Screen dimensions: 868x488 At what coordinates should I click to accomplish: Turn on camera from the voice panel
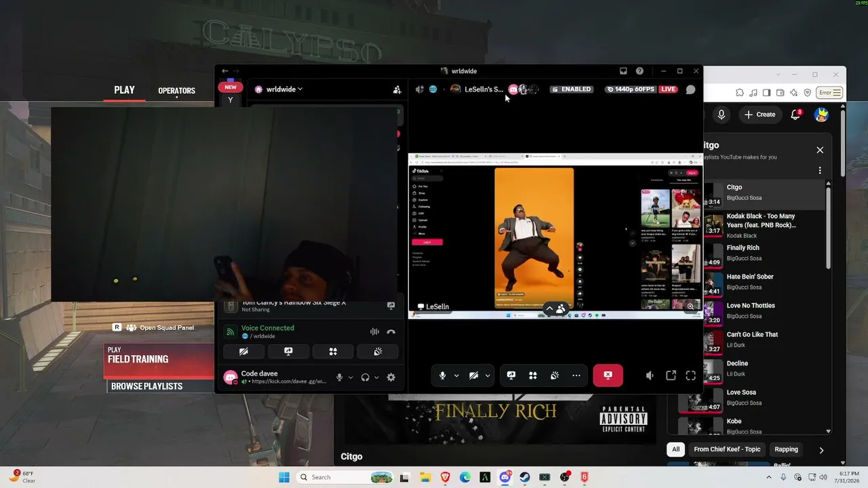(243, 352)
